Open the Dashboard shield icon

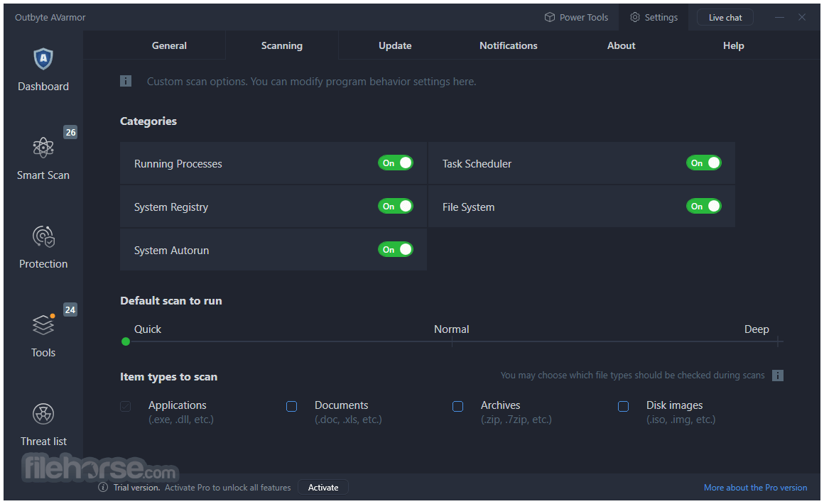[43, 59]
